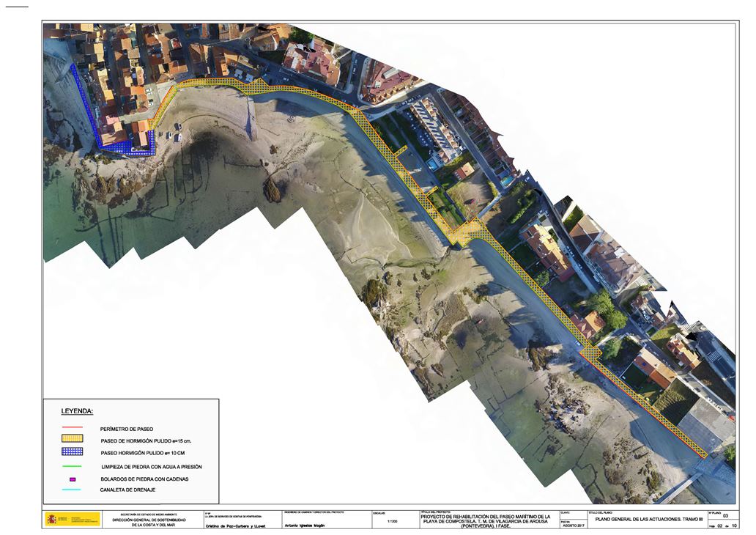Click 'PASEO DE HORMIGÓN PULIDO e=15 cm.' label
This screenshot has width=756, height=535.
pyautogui.click(x=151, y=441)
